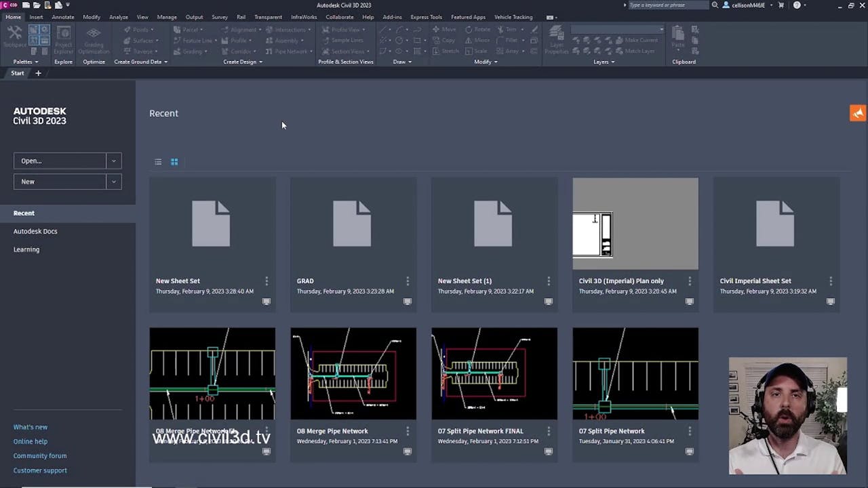868x488 pixels.
Task: Select the Copy tool in Modify panel
Action: 444,40
